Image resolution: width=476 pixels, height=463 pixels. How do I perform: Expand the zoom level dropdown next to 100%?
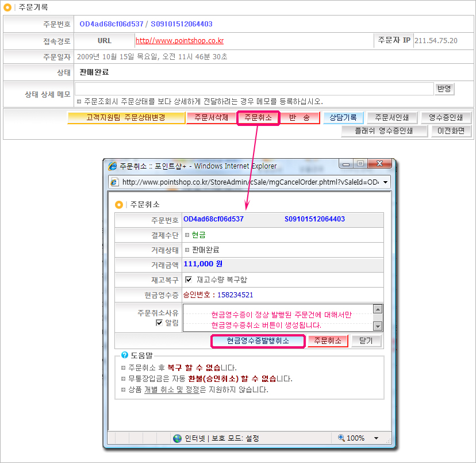click(x=376, y=438)
